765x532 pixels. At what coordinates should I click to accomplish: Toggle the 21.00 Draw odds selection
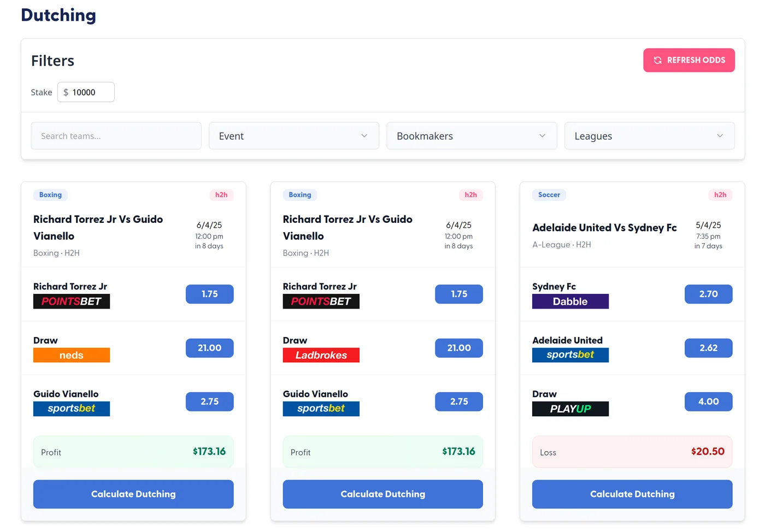point(209,348)
